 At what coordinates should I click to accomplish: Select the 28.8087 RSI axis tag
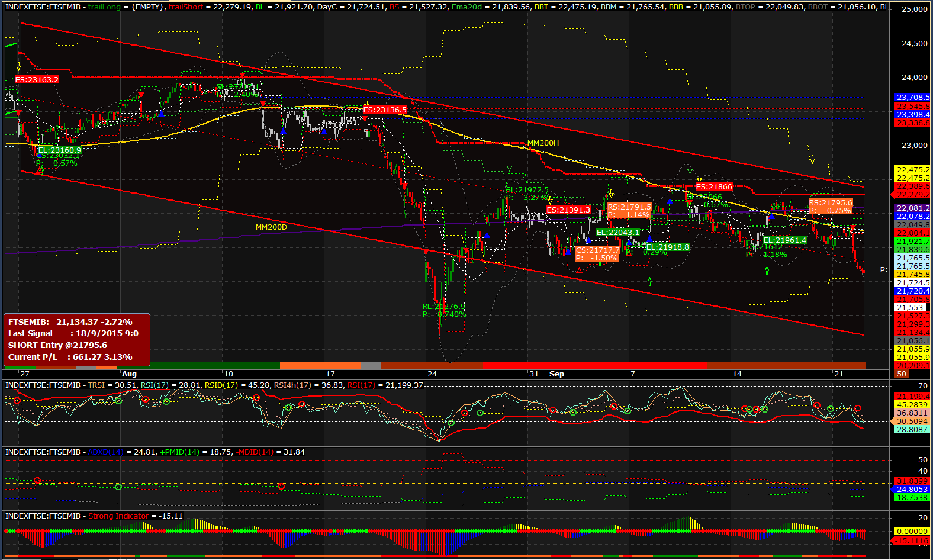(x=912, y=429)
